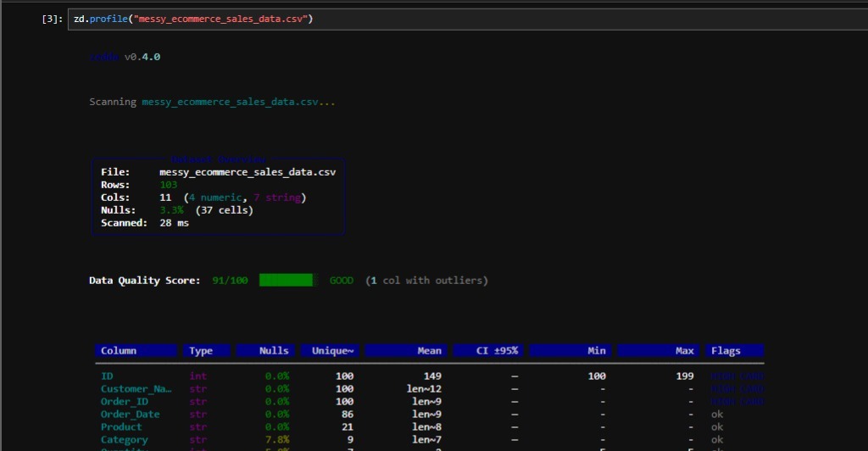Click the Unique value 86 for Order_Date
Viewport: 868px width, 451px height.
(348, 415)
